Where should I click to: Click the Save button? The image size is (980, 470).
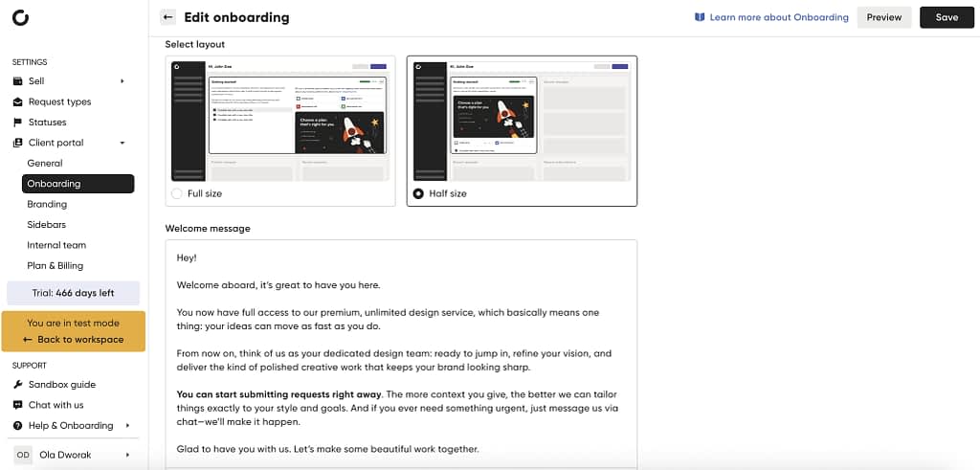point(947,17)
